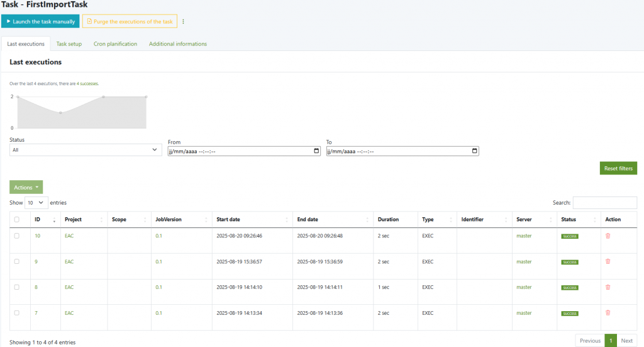
Task: Check the box for execution 10
Action: point(17,236)
